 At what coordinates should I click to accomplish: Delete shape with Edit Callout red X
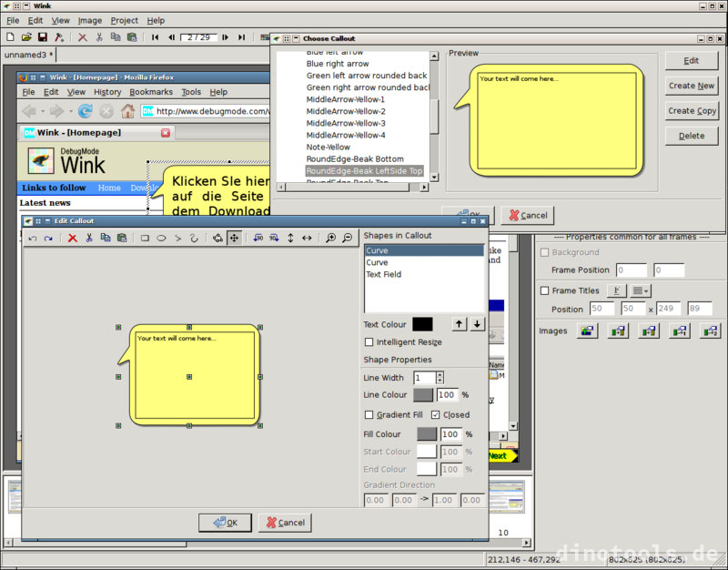click(x=72, y=239)
